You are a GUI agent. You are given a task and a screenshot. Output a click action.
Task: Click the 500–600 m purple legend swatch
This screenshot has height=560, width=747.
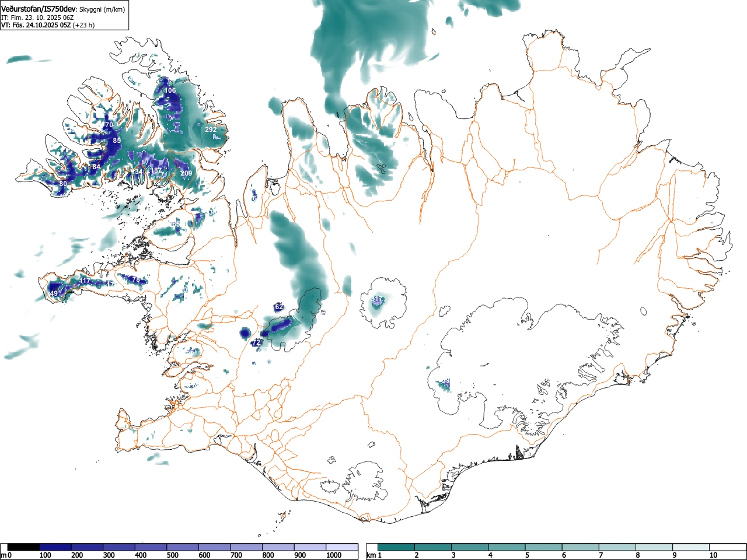click(x=183, y=547)
